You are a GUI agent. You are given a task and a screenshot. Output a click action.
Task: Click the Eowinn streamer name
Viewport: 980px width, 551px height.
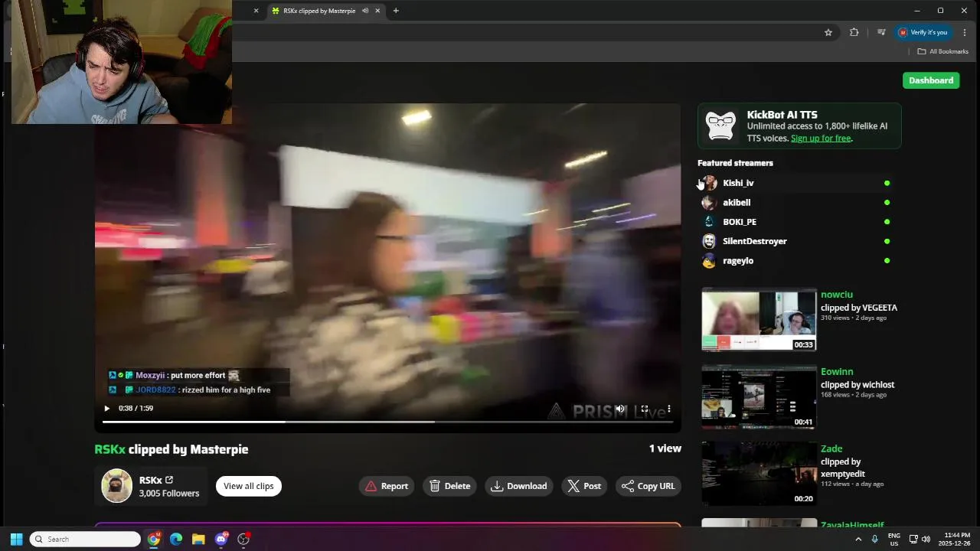pyautogui.click(x=837, y=372)
